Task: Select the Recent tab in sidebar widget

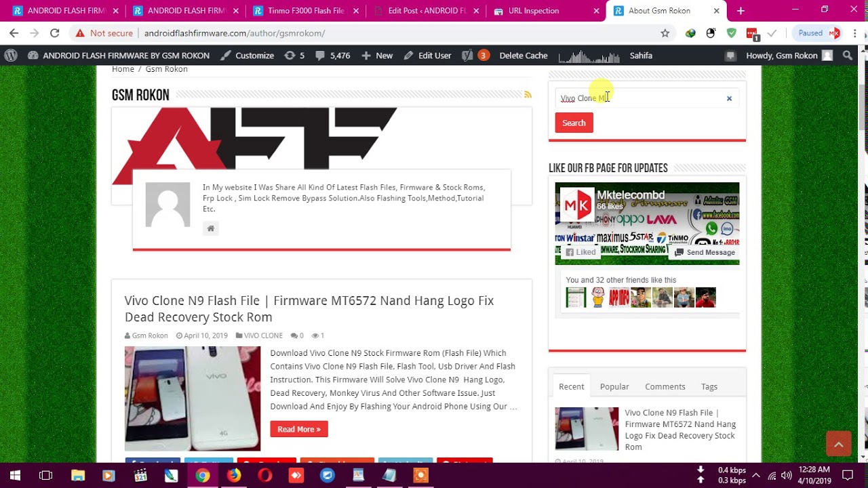Action: 571,386
